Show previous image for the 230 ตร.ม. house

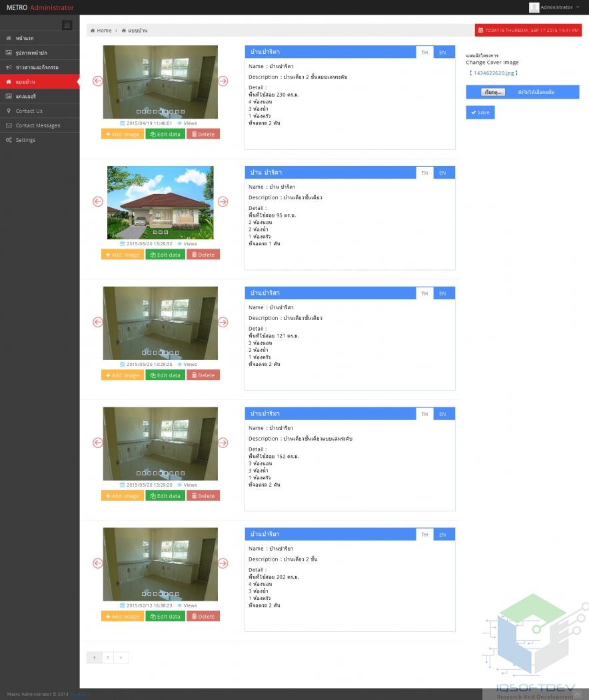[x=98, y=81]
